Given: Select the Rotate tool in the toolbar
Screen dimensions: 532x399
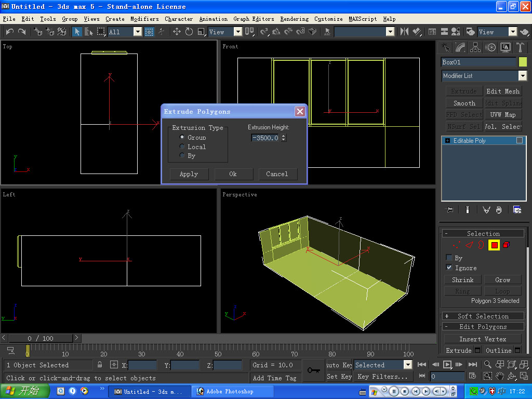Looking at the screenshot, I should [189, 32].
